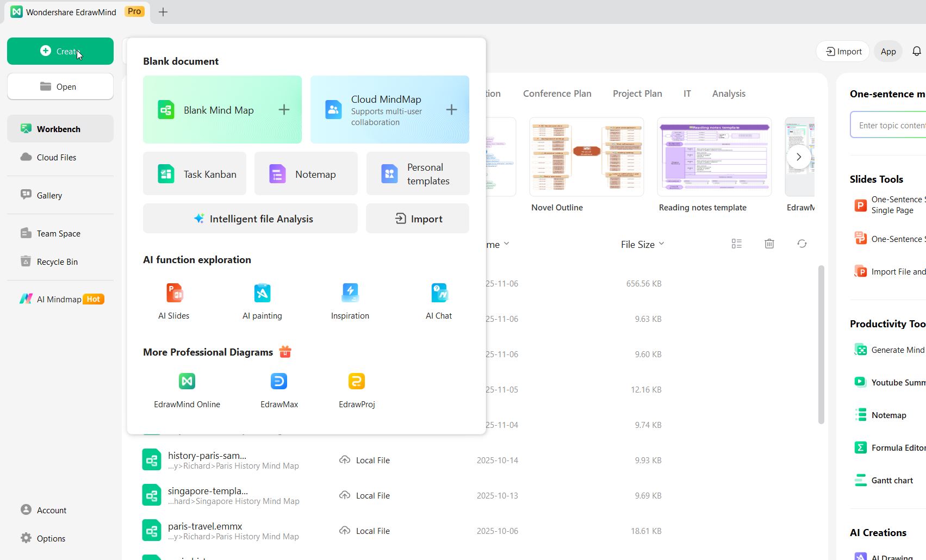926x560 pixels.
Task: Create a Blank Mind Map
Action: tap(222, 110)
